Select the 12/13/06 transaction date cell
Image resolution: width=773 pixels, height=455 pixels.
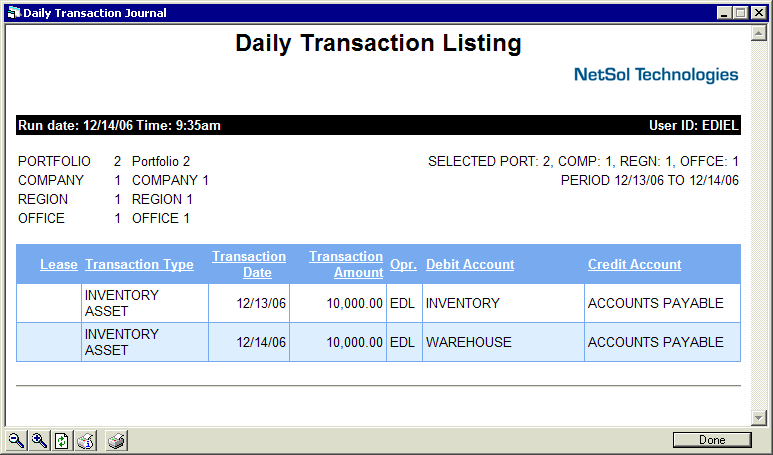pos(261,303)
